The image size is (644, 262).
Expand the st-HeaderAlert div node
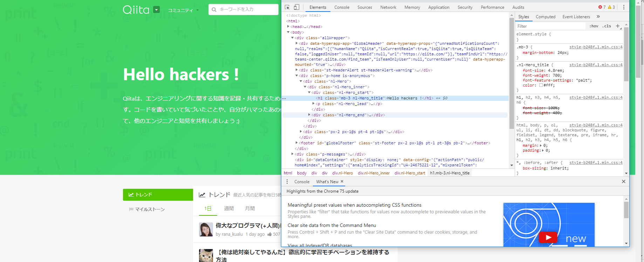click(x=297, y=70)
